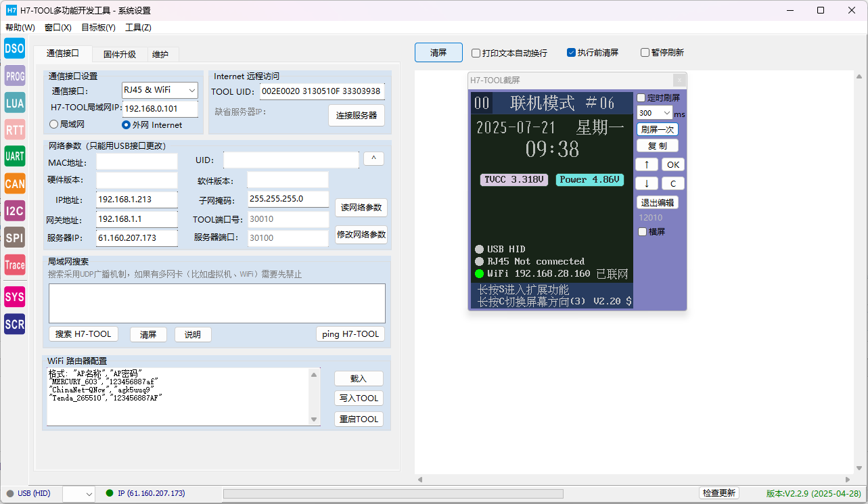The height and width of the screenshot is (504, 868).
Task: Open the Trace module
Action: [x=15, y=265]
